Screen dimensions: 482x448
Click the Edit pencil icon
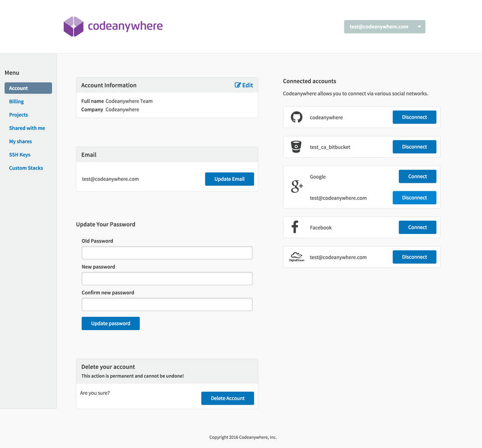tap(238, 85)
